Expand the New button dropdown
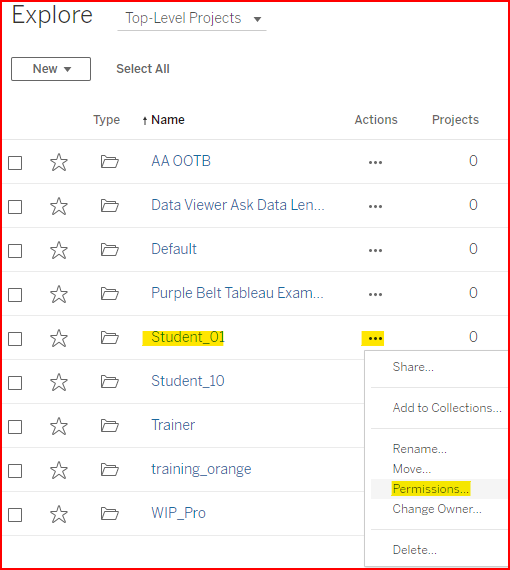The height and width of the screenshot is (570, 510). [51, 69]
